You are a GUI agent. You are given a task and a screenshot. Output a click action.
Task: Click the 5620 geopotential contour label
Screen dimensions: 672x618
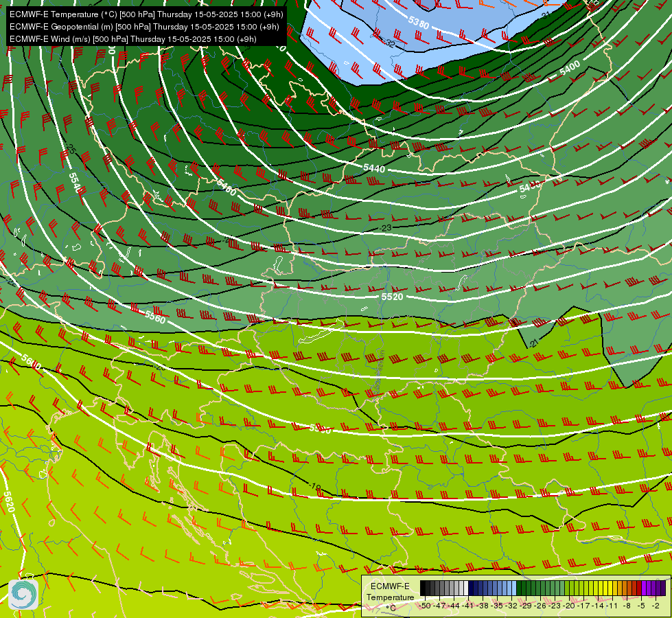9,502
